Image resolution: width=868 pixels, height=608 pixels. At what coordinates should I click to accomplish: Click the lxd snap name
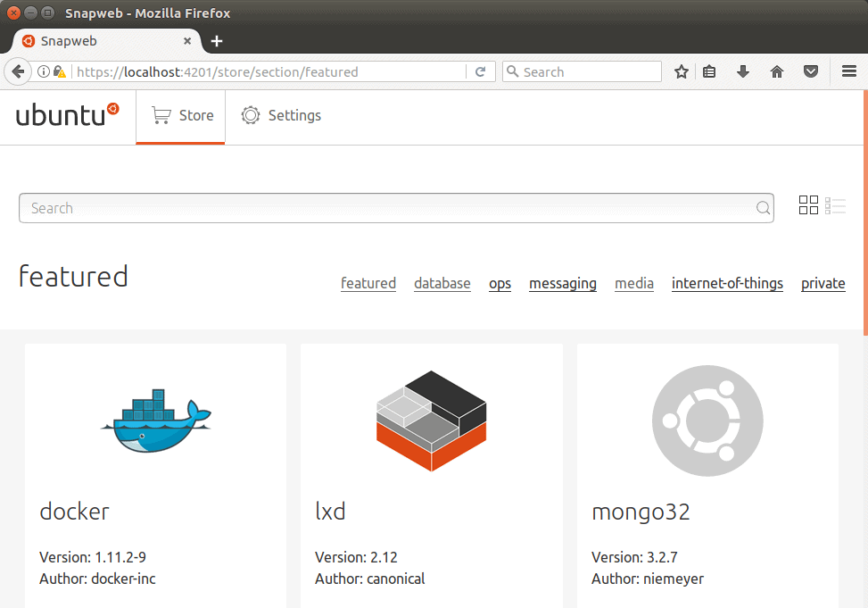tap(330, 511)
